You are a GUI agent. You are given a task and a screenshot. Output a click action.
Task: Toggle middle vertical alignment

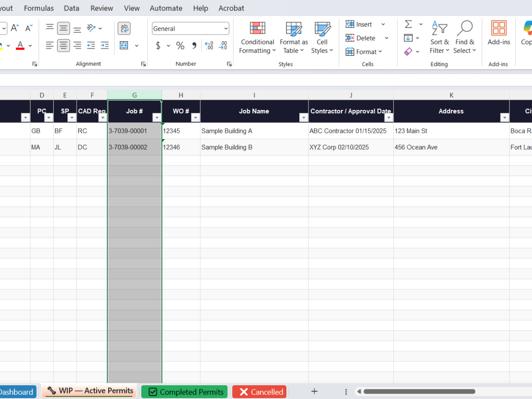(x=63, y=29)
